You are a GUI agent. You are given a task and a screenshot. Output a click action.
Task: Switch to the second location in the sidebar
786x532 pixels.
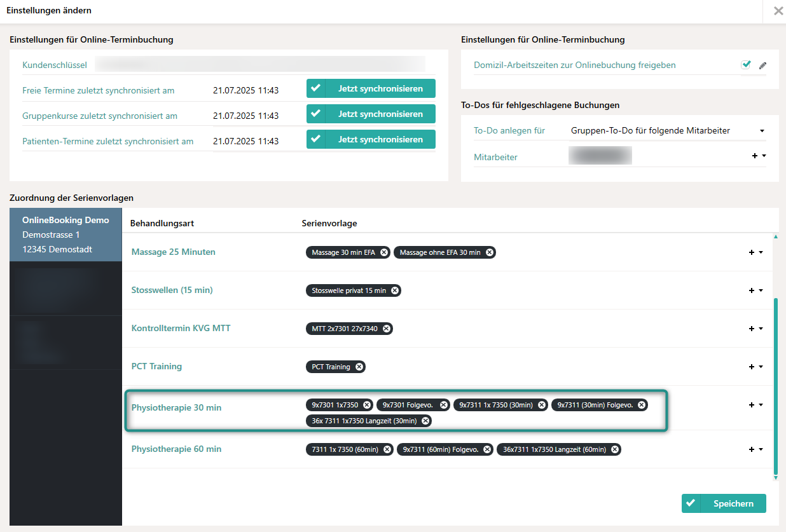pyautogui.click(x=65, y=289)
